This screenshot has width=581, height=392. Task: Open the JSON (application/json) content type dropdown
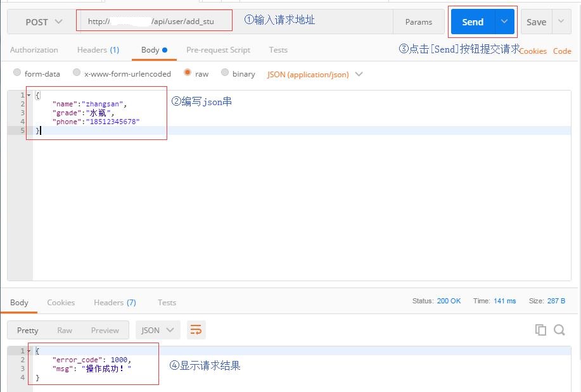(315, 75)
